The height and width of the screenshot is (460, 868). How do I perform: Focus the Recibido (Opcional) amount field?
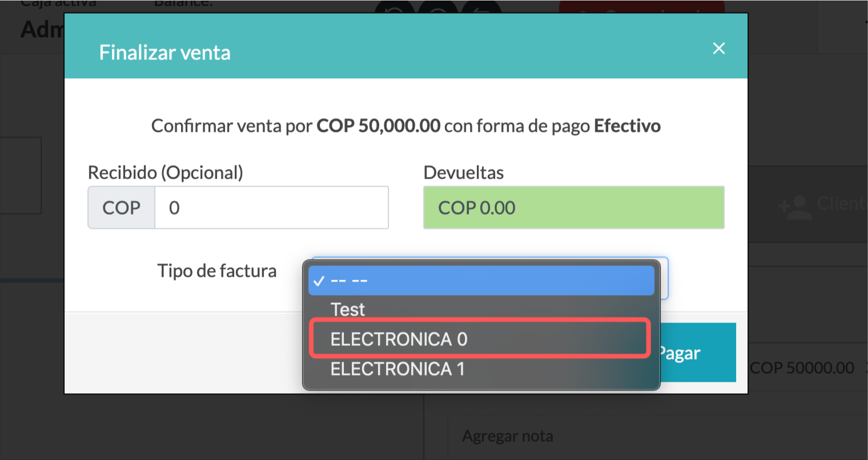(x=271, y=208)
